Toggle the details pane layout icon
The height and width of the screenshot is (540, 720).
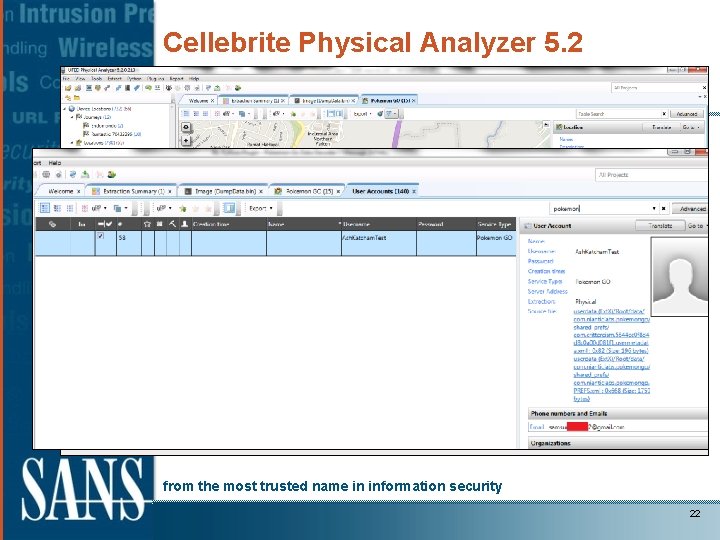point(229,208)
